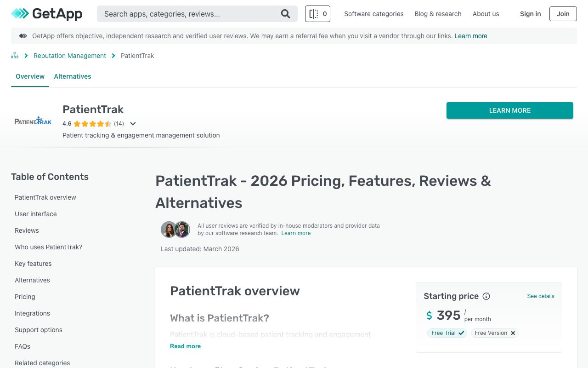This screenshot has height=368, width=588.
Task: Jump to Reviews in table of contents
Action: 27,230
